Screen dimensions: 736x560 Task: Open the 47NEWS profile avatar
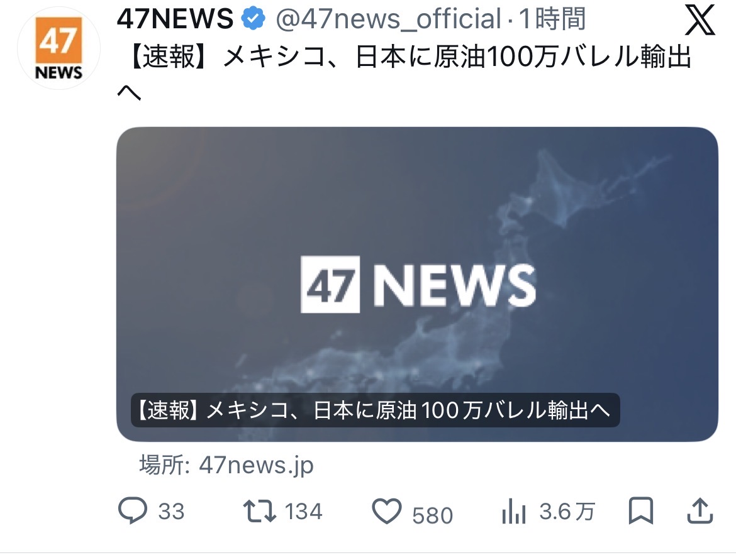pos(59,48)
